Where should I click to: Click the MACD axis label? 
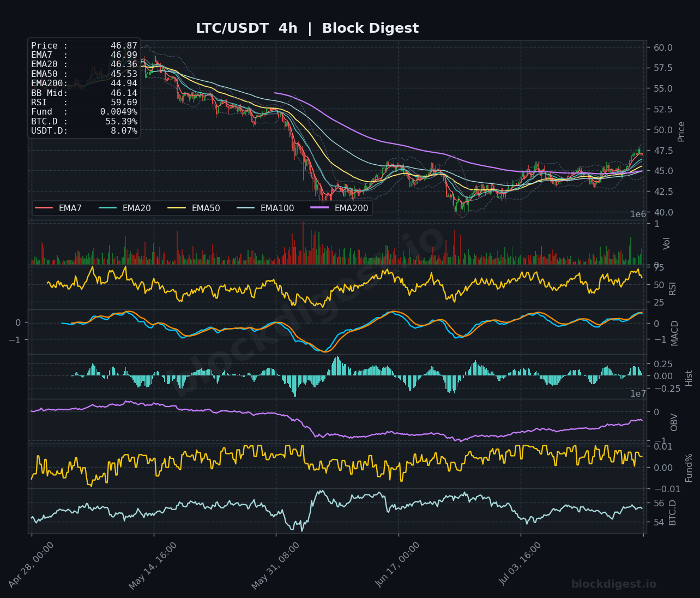pos(675,333)
